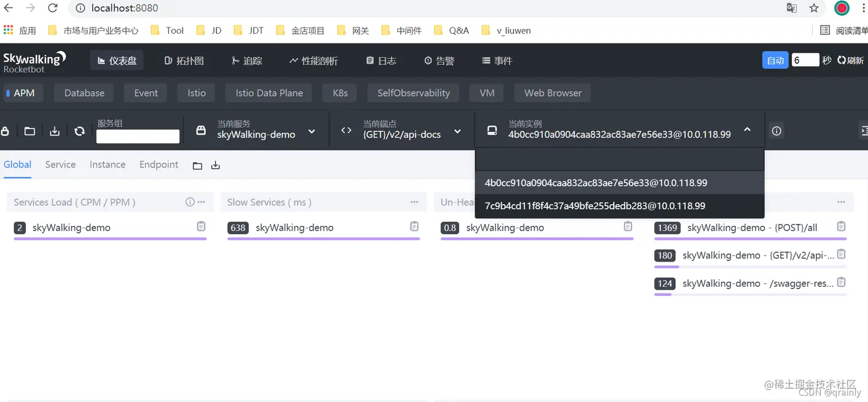Copy skyWalking-demo in the Slow Services panel

[x=414, y=227]
